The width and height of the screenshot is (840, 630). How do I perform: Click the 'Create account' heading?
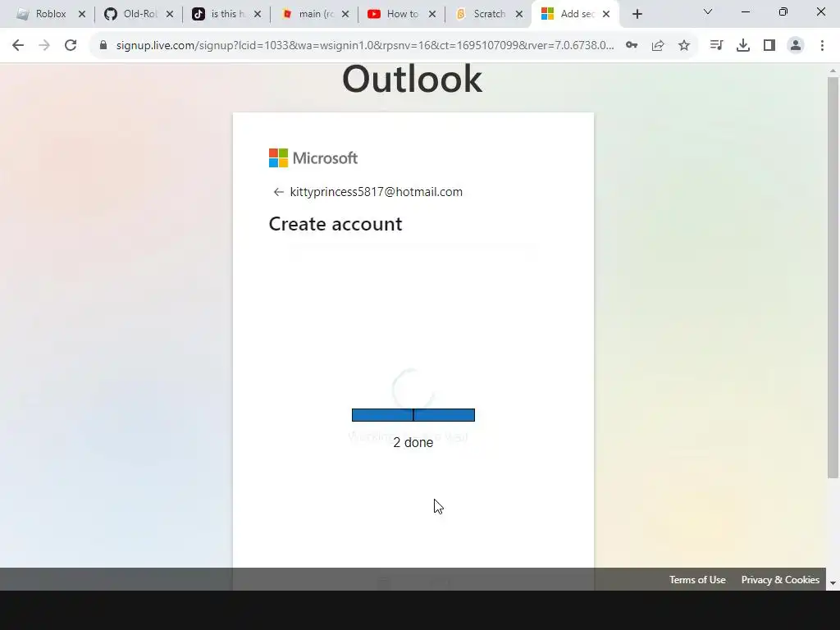[x=336, y=224]
